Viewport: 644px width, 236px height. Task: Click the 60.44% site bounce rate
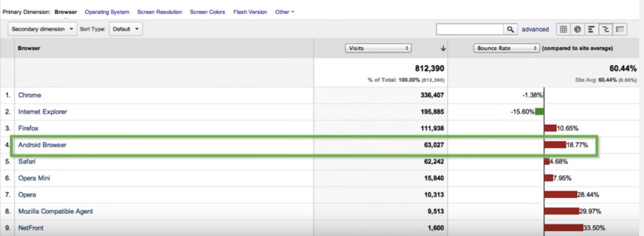point(623,68)
